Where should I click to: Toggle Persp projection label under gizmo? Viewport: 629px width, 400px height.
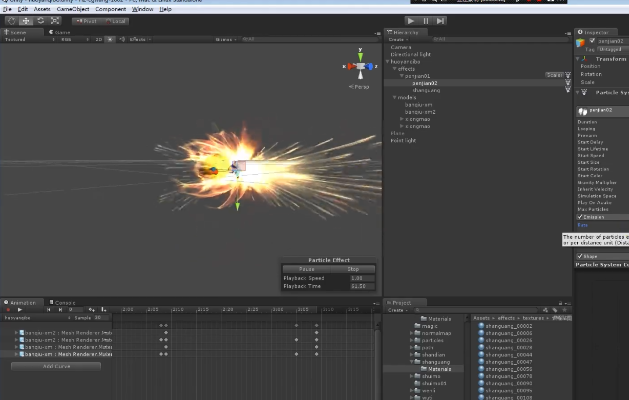point(359,87)
